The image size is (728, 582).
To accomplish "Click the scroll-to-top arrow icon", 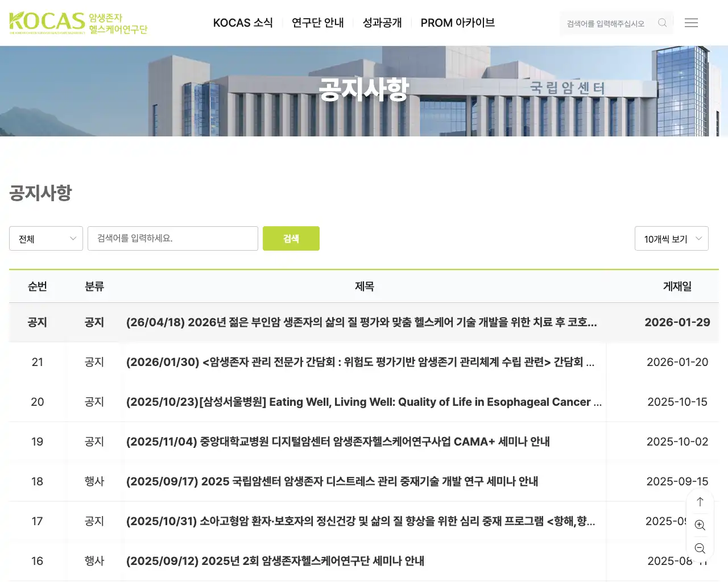I will click(700, 502).
